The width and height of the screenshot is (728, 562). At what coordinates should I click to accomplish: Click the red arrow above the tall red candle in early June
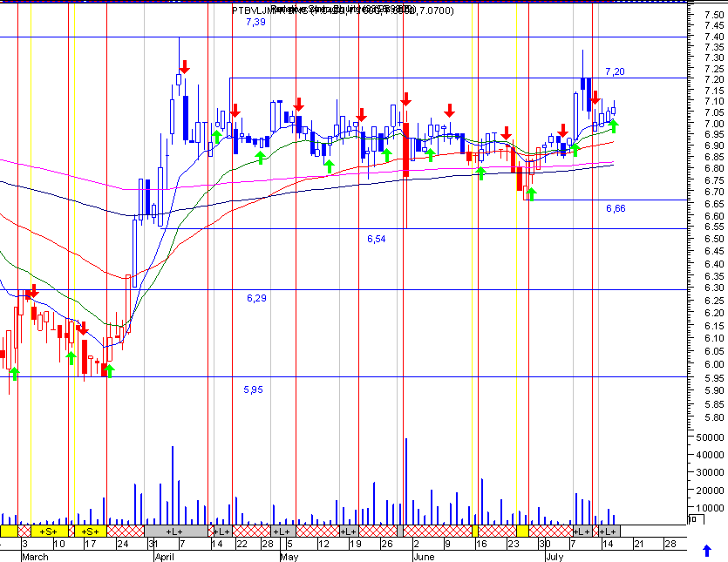coord(405,98)
